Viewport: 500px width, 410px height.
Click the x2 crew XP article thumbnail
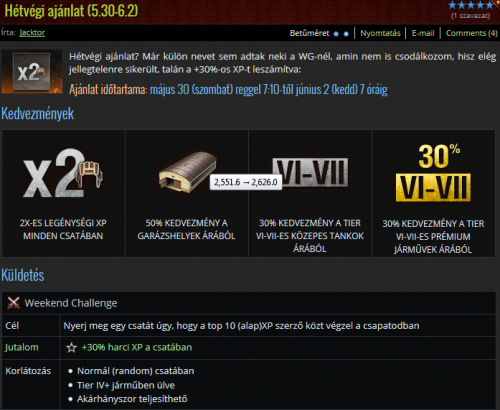click(x=32, y=71)
